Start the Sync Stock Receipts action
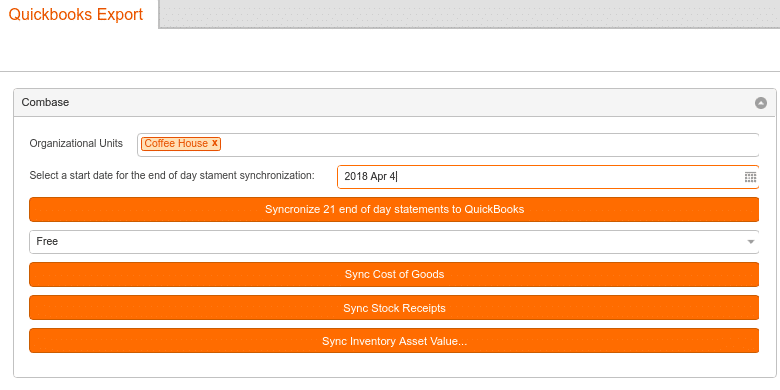This screenshot has height=390, width=780. pyautogui.click(x=394, y=308)
